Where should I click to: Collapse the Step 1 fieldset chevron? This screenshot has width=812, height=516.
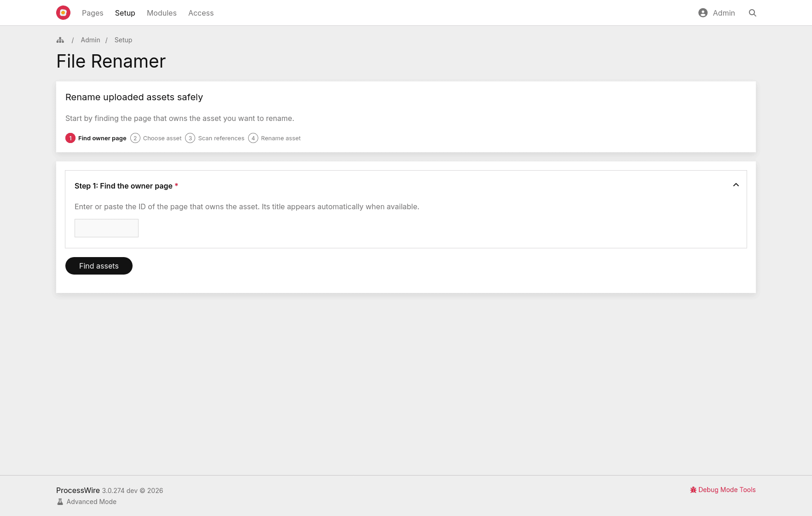736,185
